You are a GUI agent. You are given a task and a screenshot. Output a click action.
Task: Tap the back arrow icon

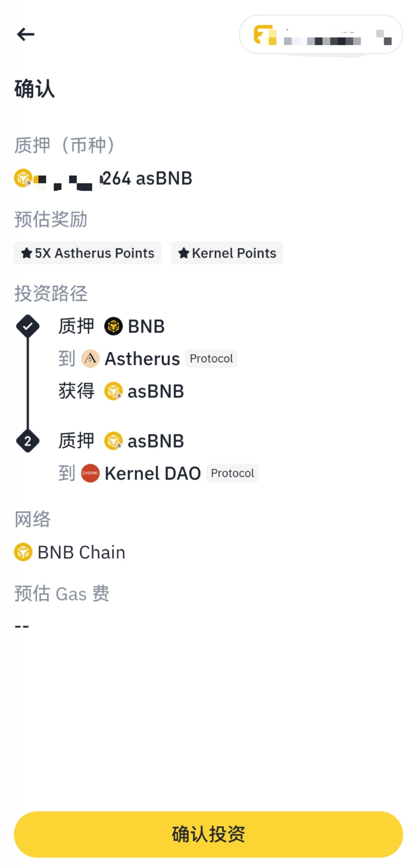tap(26, 34)
